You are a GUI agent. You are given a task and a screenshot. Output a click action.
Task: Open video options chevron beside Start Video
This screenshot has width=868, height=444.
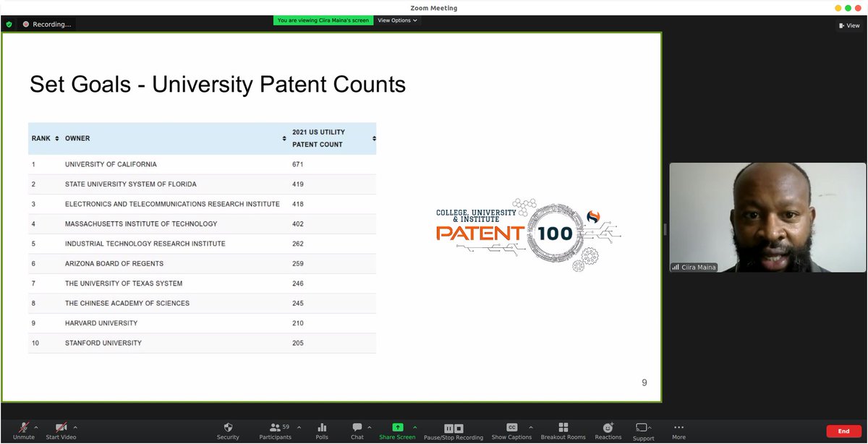coord(75,427)
